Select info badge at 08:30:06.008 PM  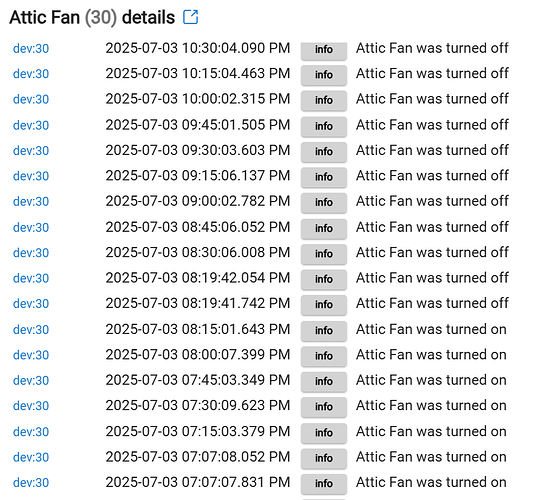(x=324, y=254)
